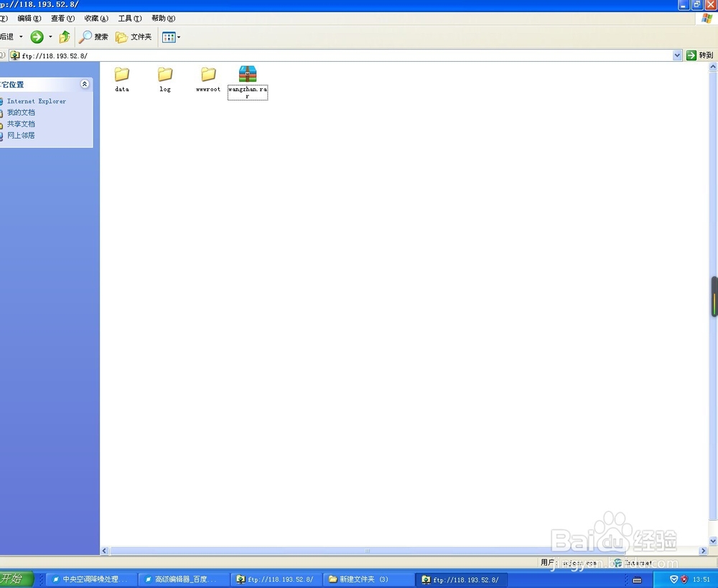Open the data folder
718x588 pixels.
pyautogui.click(x=122, y=79)
